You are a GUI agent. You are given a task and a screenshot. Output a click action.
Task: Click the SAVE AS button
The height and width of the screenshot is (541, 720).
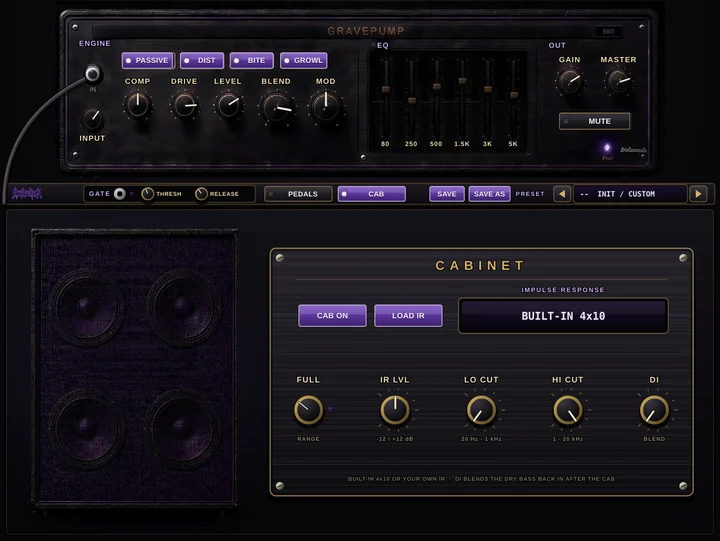[489, 194]
